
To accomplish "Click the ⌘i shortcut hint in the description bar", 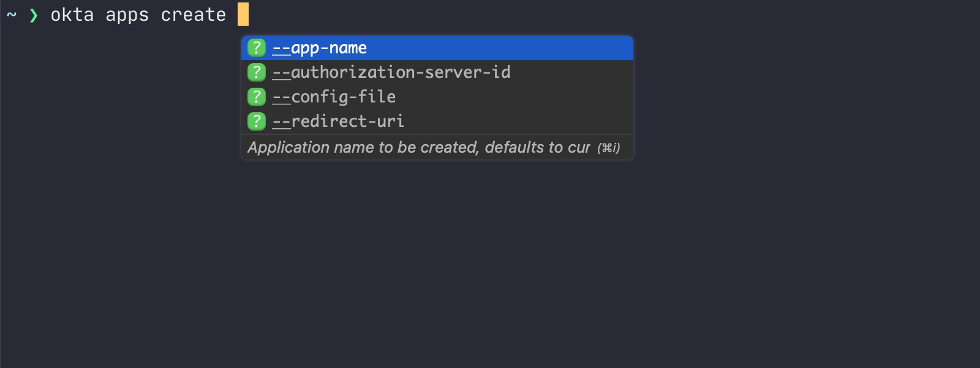I will (x=609, y=148).
